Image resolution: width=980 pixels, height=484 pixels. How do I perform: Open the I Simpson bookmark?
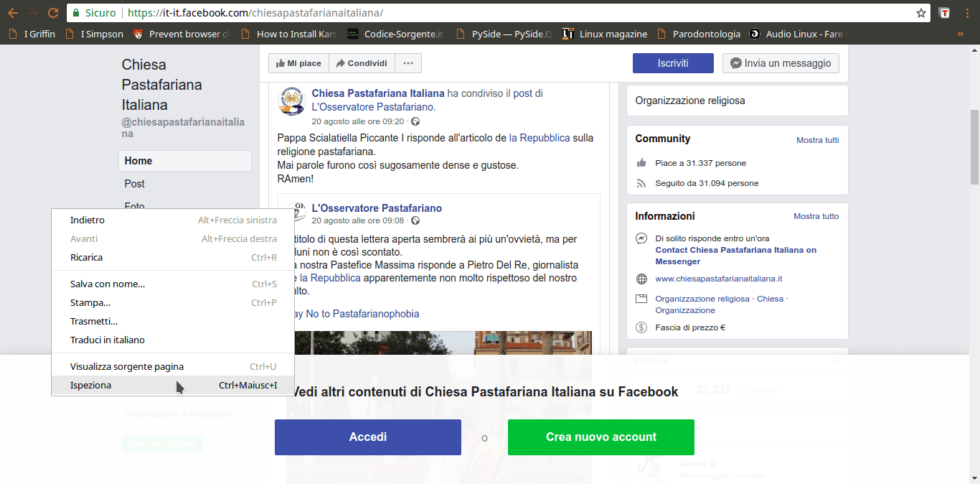tap(93, 34)
